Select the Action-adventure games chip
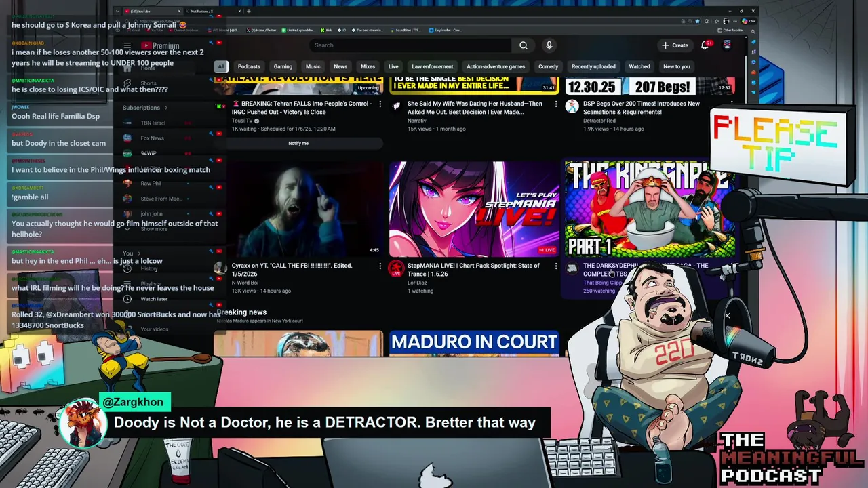 pyautogui.click(x=496, y=66)
